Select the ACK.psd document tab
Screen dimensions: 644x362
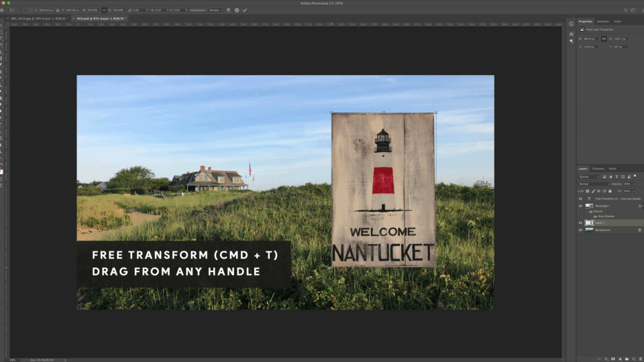tap(101, 19)
